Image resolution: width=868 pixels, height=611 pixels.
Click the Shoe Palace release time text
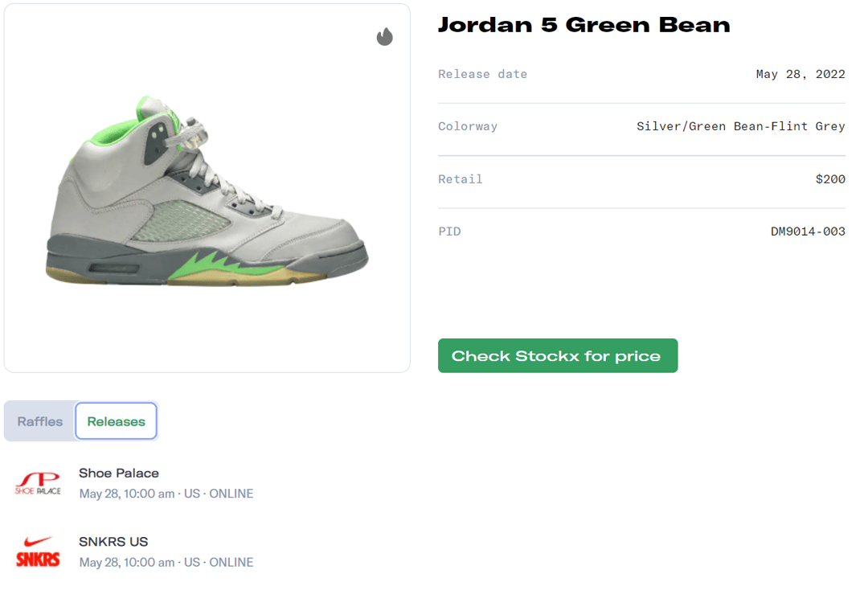coord(166,494)
